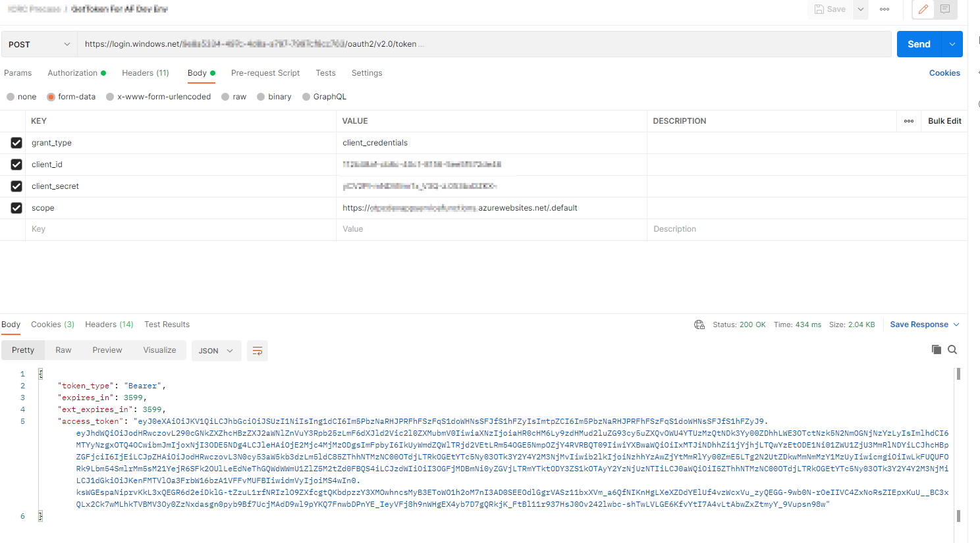Switch to the Pre-request Script tab

click(x=265, y=73)
